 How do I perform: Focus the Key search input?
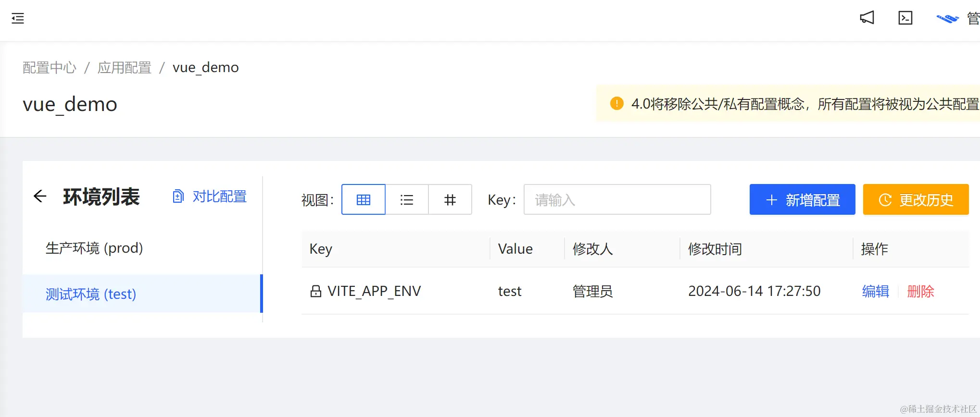tap(617, 199)
